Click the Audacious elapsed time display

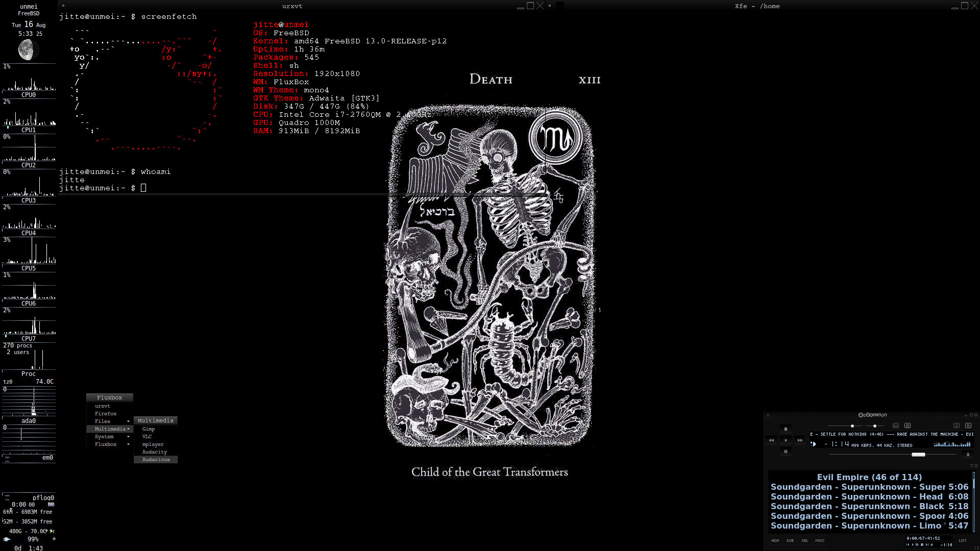pyautogui.click(x=837, y=444)
